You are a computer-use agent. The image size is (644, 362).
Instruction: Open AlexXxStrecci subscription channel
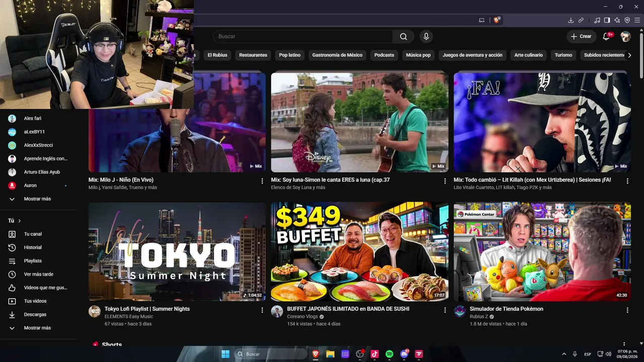(x=39, y=145)
